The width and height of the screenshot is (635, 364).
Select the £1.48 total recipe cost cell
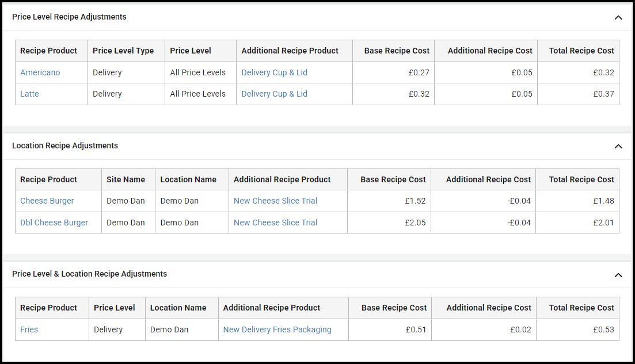[603, 201]
